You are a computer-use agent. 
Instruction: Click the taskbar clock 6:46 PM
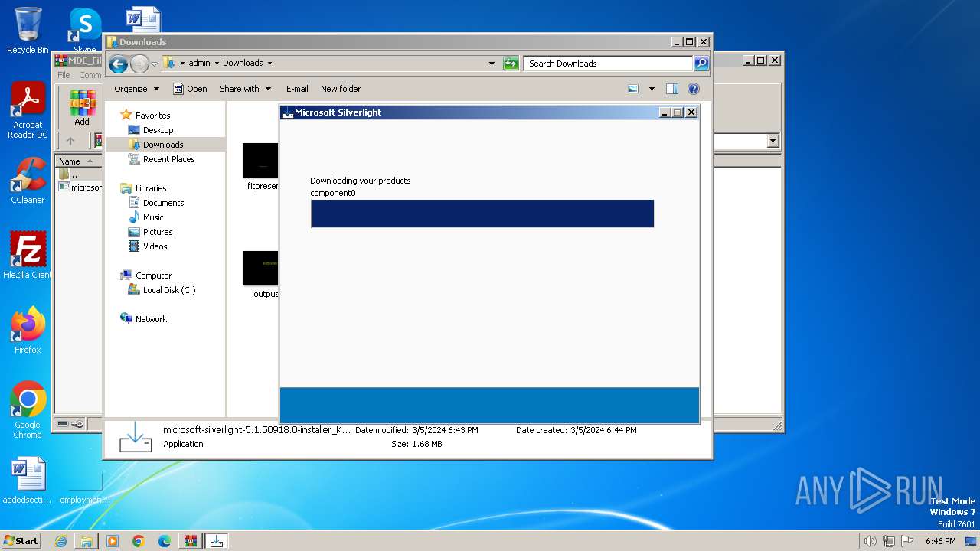(x=940, y=541)
